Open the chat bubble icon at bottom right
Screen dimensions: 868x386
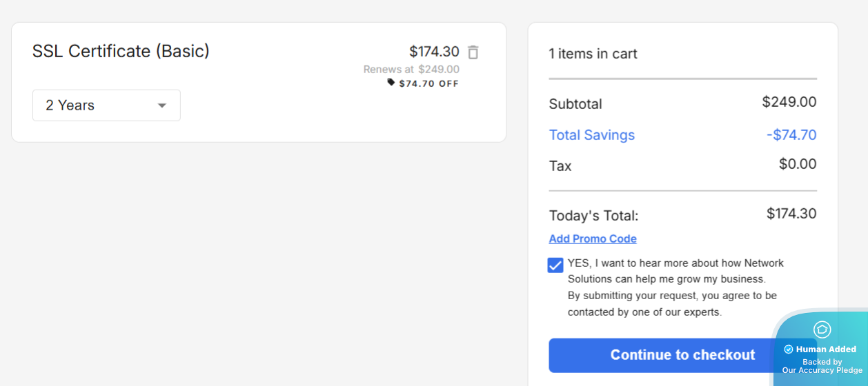(x=822, y=329)
